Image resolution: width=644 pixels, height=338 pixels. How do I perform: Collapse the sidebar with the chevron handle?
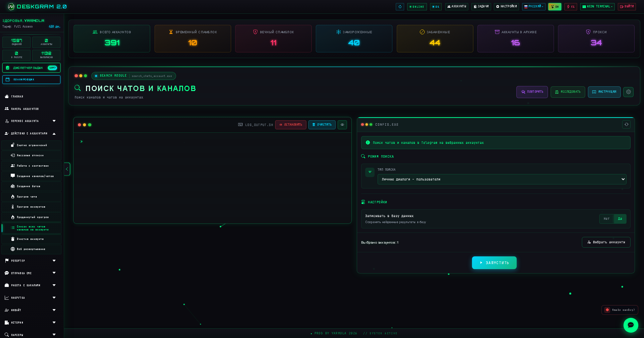coord(67,169)
